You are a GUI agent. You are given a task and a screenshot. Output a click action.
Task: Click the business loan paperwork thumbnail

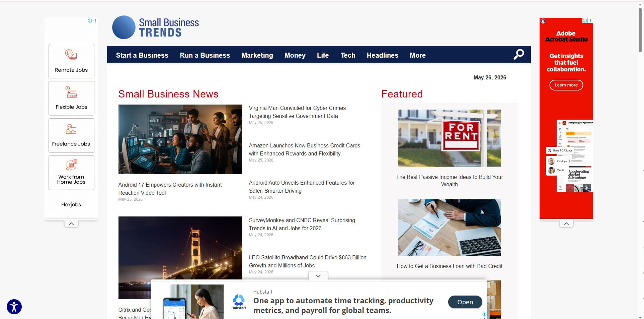[x=450, y=227]
